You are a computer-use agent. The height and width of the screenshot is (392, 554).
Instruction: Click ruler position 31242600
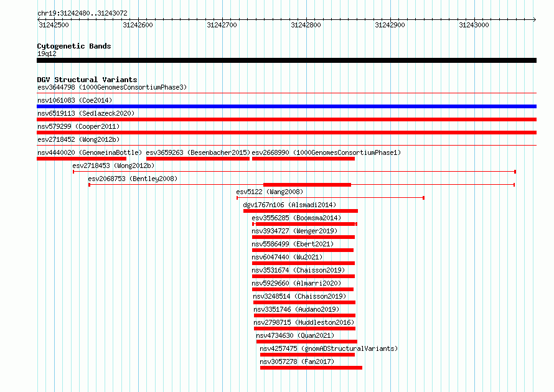coord(138,25)
